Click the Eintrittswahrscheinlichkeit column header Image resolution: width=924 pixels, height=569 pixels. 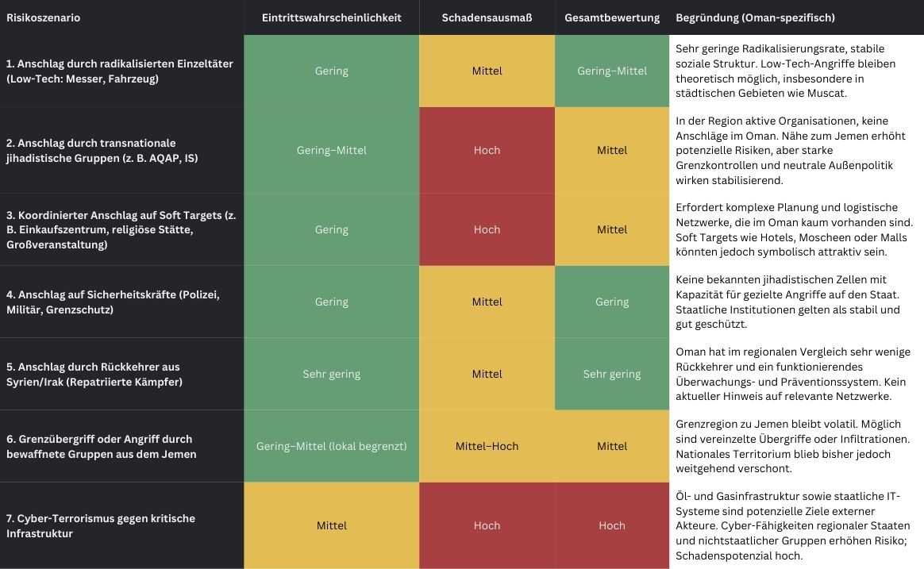click(x=331, y=17)
